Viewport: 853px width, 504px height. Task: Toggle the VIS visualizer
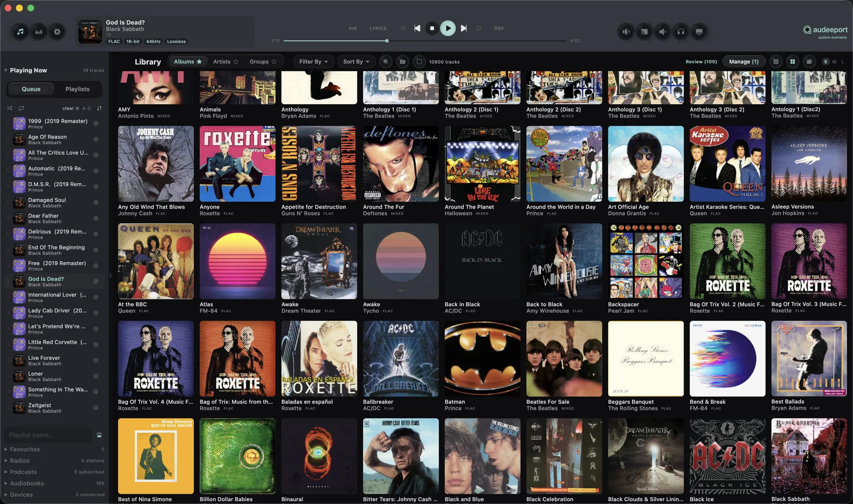tap(352, 29)
